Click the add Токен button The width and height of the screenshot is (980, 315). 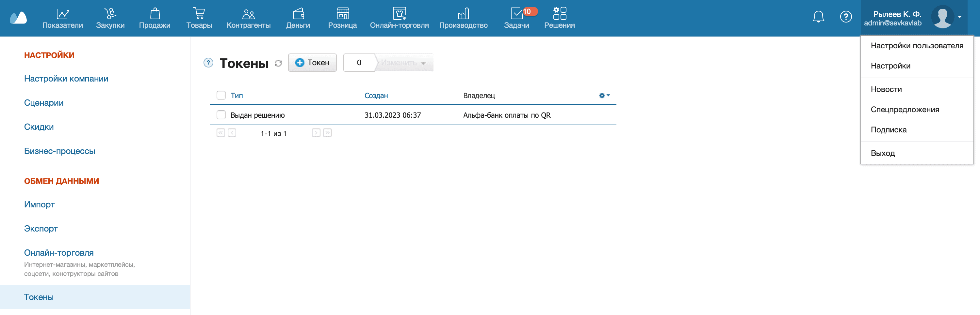tap(312, 63)
